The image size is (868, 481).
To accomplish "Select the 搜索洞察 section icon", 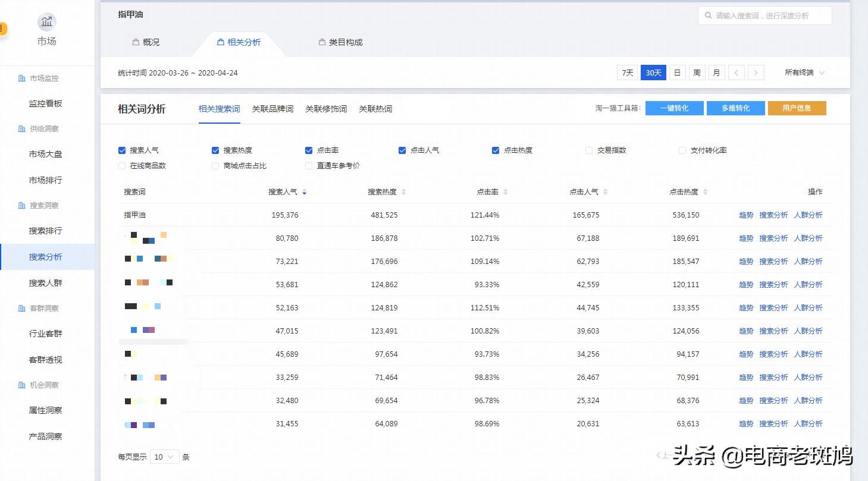I will [21, 205].
